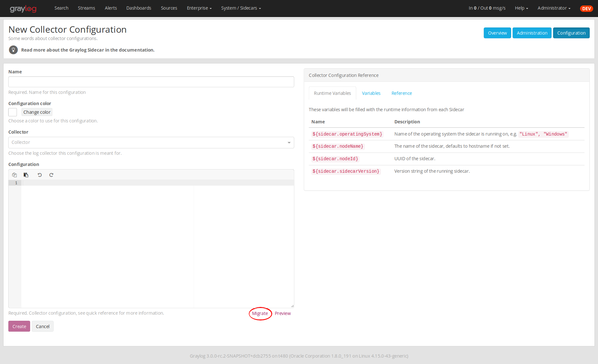Open the Collector dropdown
The width and height of the screenshot is (598, 364).
coord(151,143)
